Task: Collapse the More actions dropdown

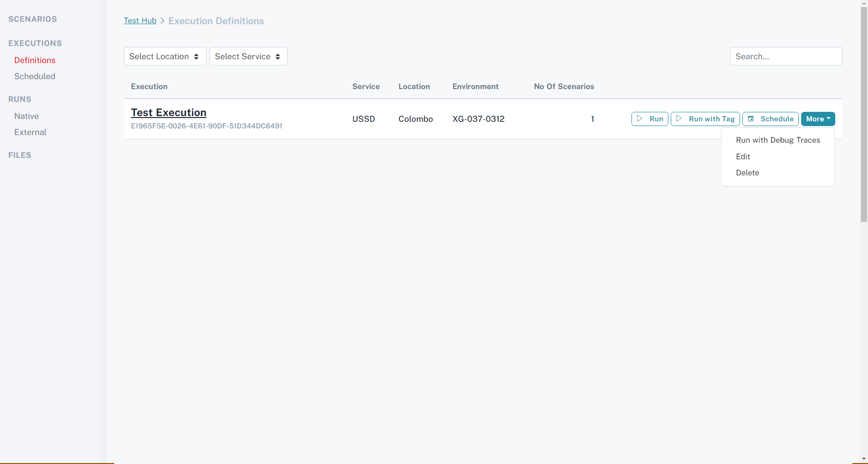Action: (817, 119)
